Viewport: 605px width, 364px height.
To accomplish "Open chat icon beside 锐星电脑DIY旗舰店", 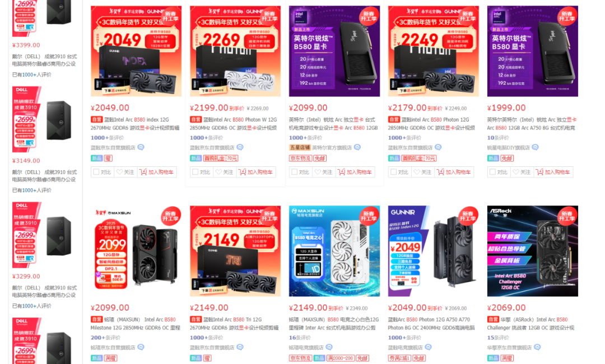I will [535, 147].
